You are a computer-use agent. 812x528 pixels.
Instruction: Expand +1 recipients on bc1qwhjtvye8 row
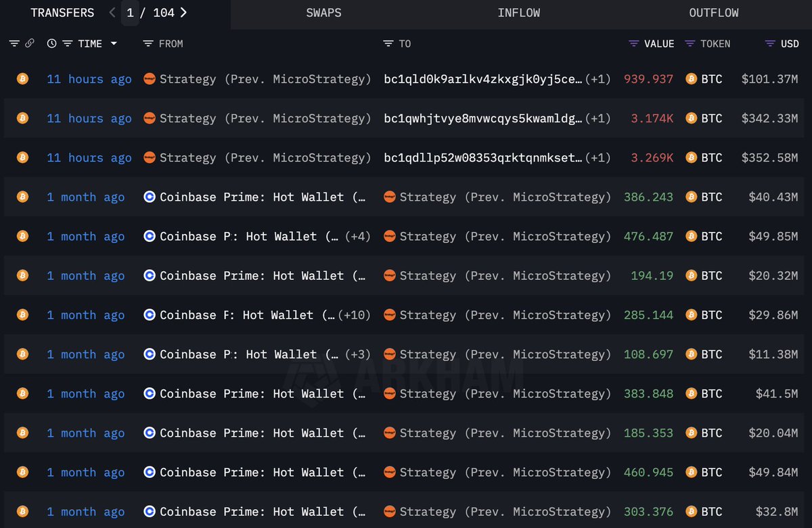(x=598, y=118)
